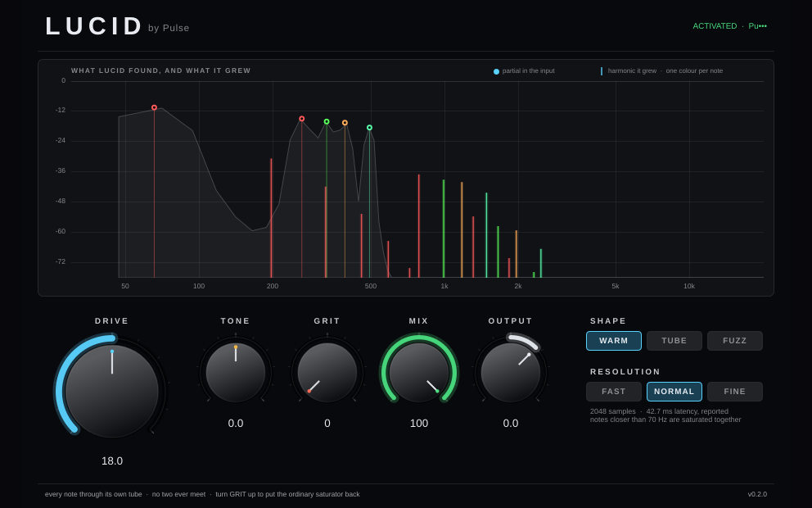Click the 'turn GRIT up' footer hint
The image size is (812, 508).
(287, 494)
